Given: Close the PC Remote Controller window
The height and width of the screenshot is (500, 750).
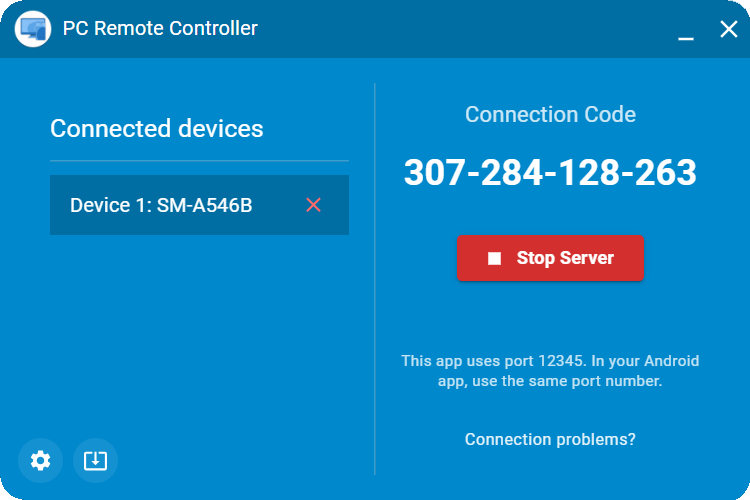Looking at the screenshot, I should [728, 29].
